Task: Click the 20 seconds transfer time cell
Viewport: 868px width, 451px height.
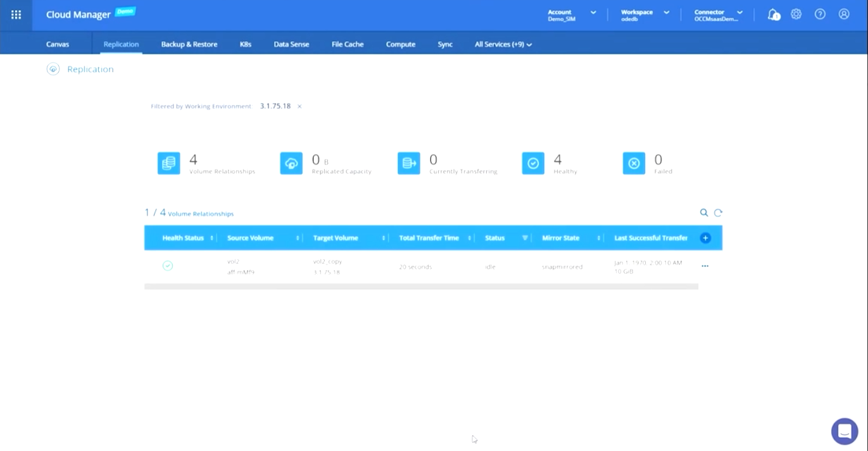Action: tap(415, 267)
